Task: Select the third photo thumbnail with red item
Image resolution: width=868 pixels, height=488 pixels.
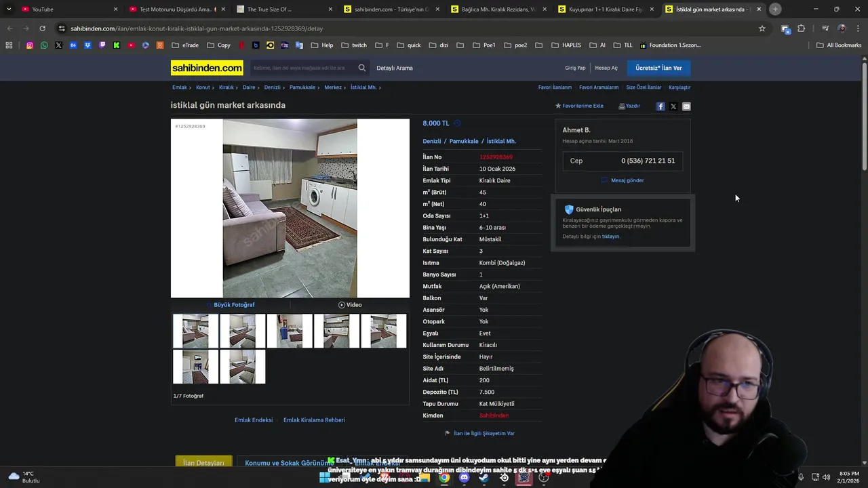Action: point(290,331)
